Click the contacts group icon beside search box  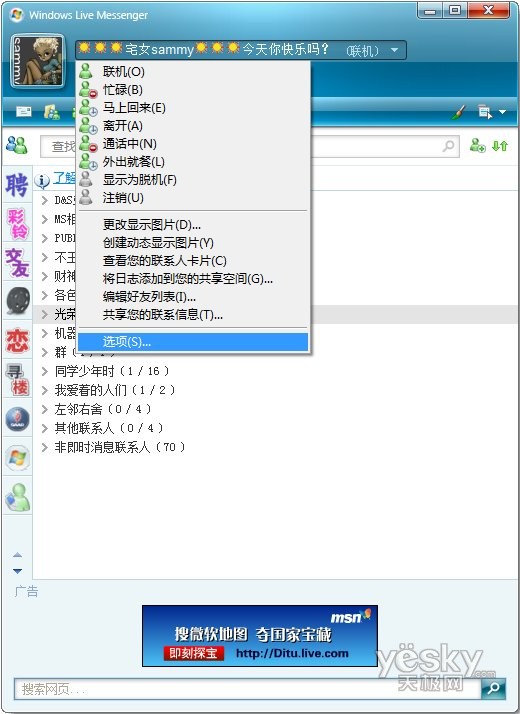[x=17, y=145]
